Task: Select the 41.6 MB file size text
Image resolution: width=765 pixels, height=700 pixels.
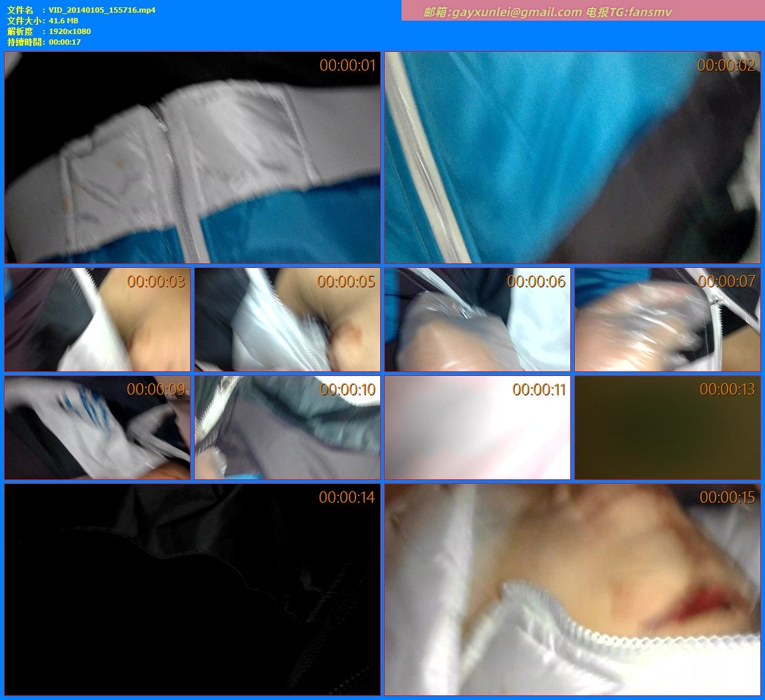Action: point(63,21)
